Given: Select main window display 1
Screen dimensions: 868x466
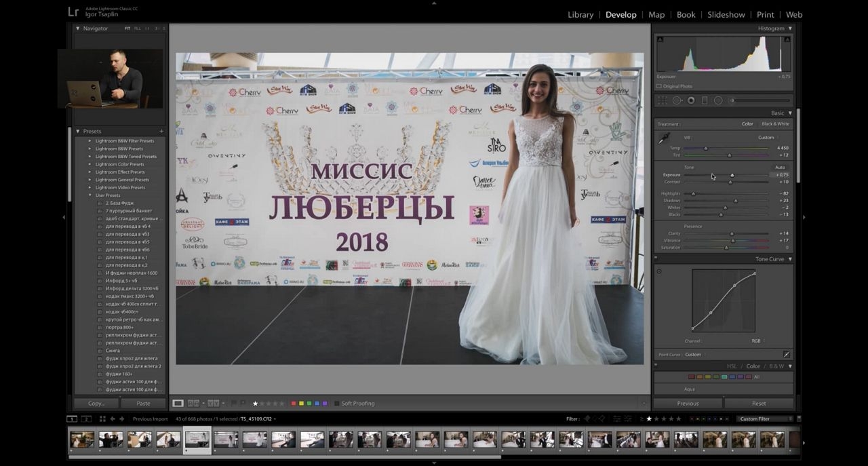Looking at the screenshot, I should pyautogui.click(x=72, y=419).
